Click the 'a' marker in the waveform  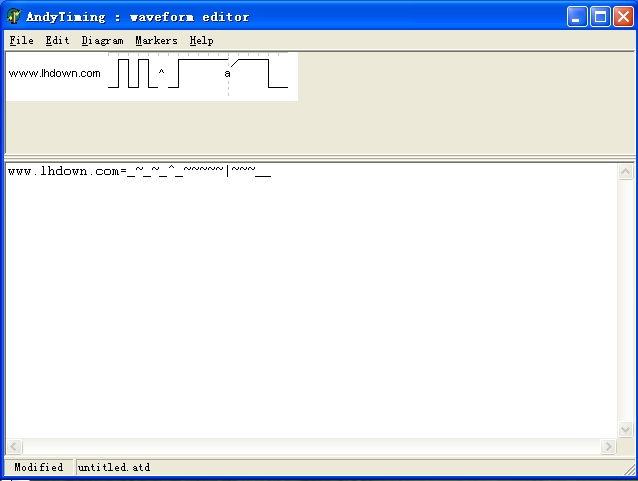(x=227, y=74)
